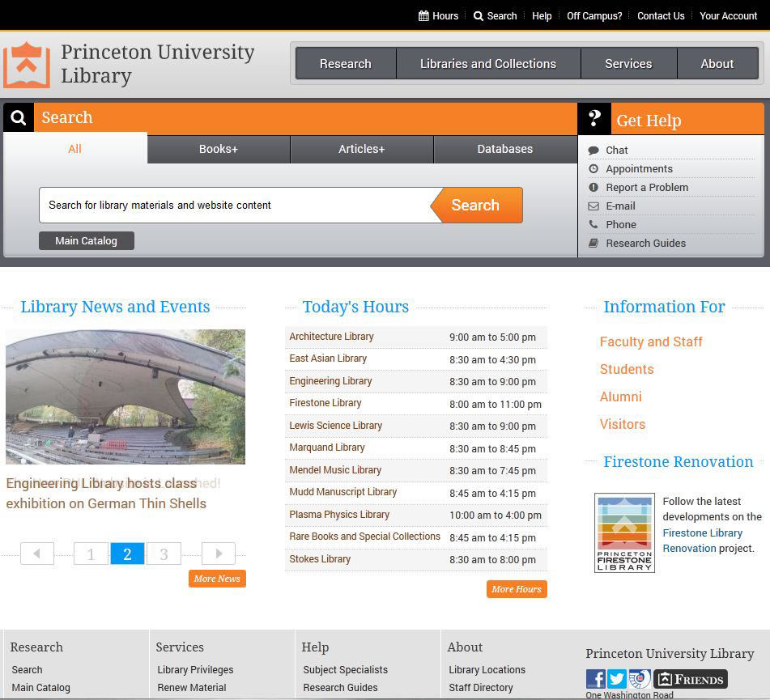
Task: Select news slide number 3
Action: click(164, 554)
